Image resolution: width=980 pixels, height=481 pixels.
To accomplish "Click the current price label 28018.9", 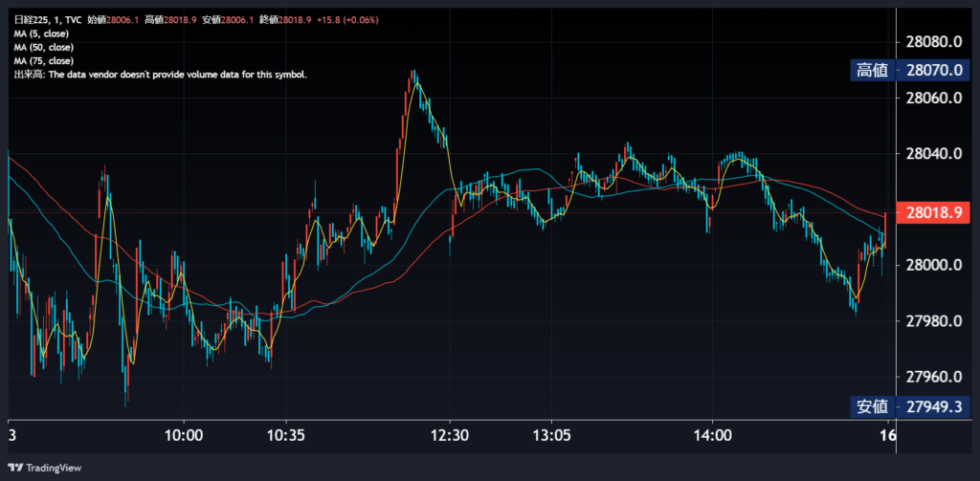I will pos(932,212).
